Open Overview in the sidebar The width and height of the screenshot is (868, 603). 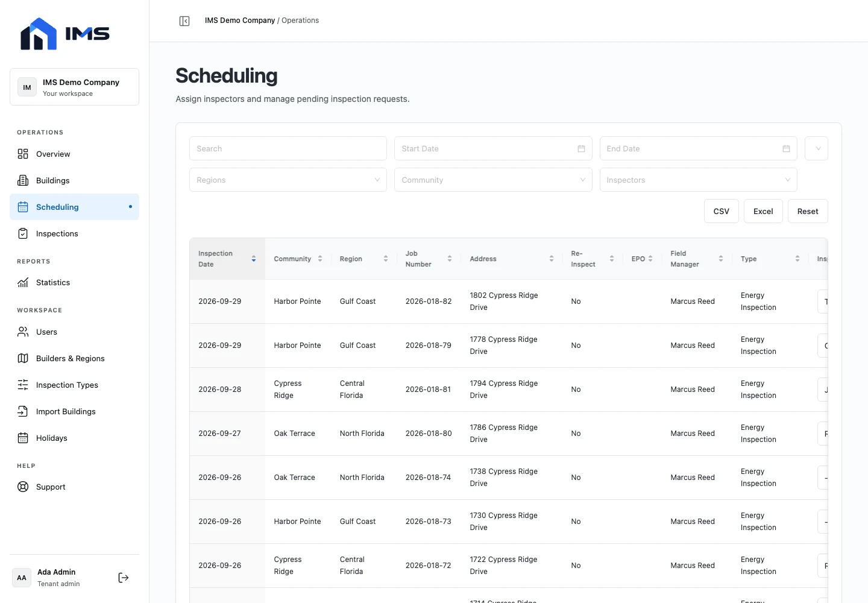(x=74, y=154)
